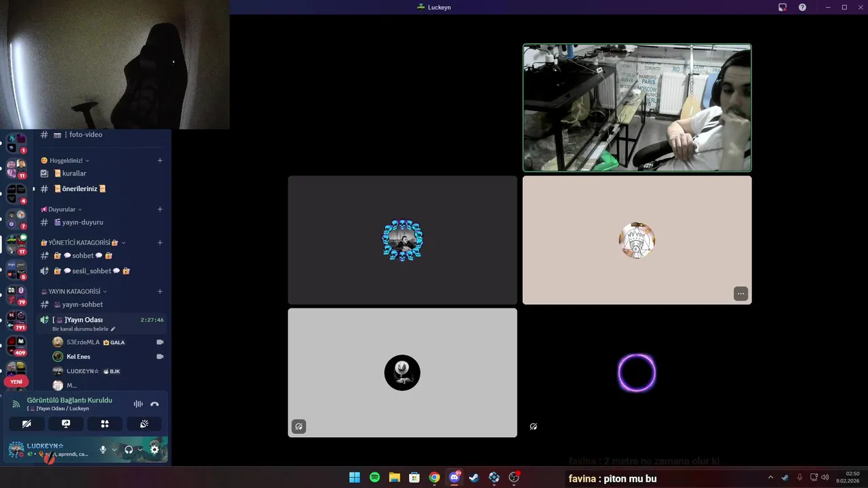Add channel to Hoşgeldiniz category

pyautogui.click(x=160, y=161)
